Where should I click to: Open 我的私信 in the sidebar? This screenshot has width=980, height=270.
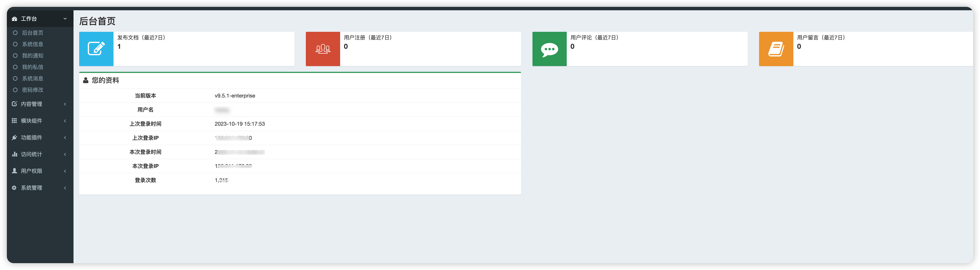tap(32, 67)
